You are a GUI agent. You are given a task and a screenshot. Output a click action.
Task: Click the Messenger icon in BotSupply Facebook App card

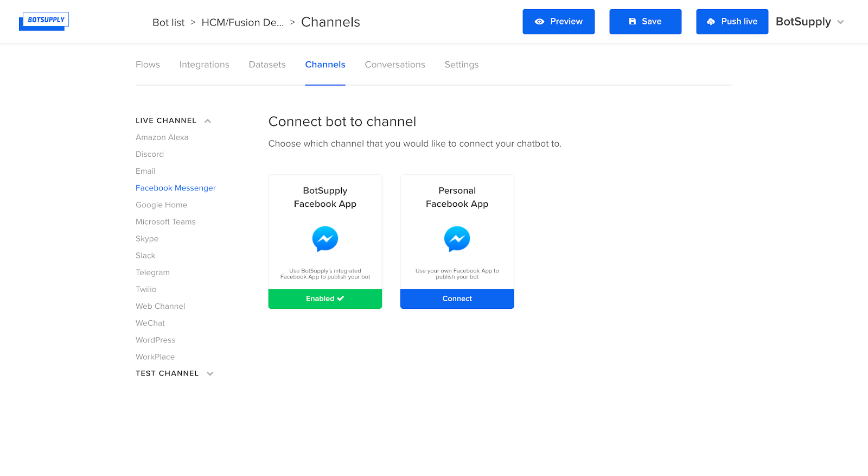(x=325, y=239)
